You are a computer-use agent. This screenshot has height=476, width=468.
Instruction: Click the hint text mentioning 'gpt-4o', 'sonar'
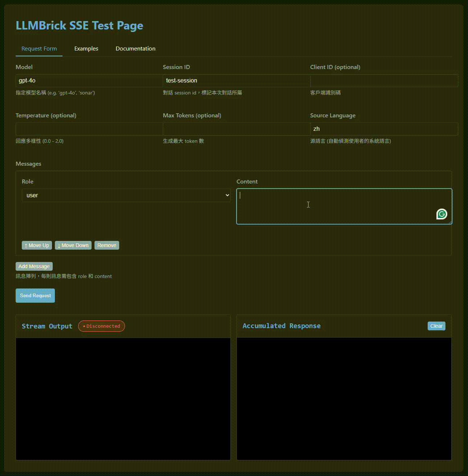point(55,93)
